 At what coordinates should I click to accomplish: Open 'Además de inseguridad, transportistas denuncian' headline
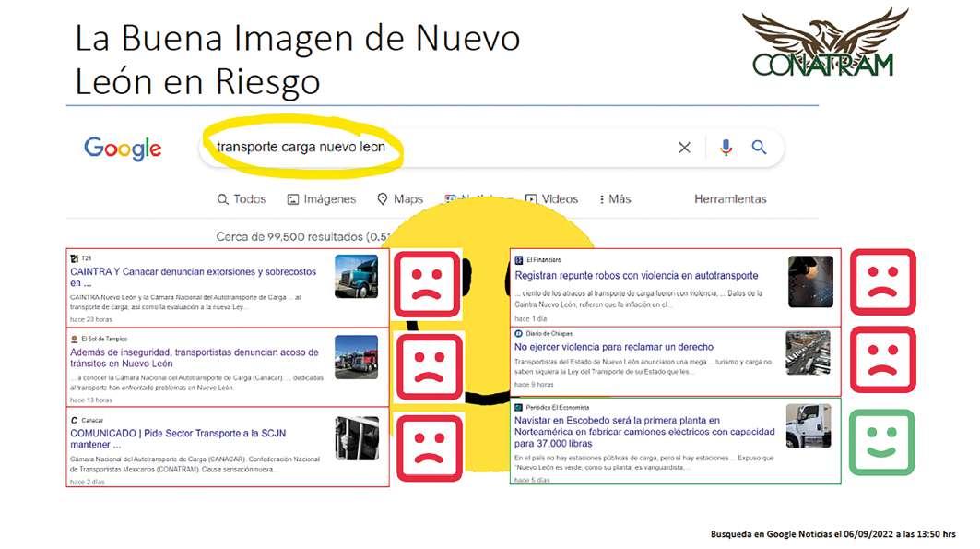[x=195, y=358]
